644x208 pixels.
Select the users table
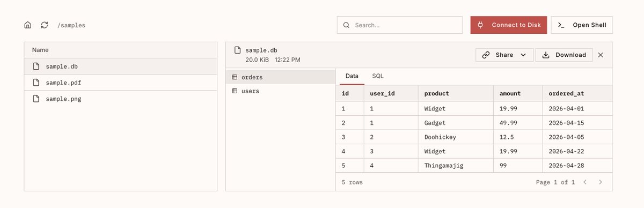[280, 91]
